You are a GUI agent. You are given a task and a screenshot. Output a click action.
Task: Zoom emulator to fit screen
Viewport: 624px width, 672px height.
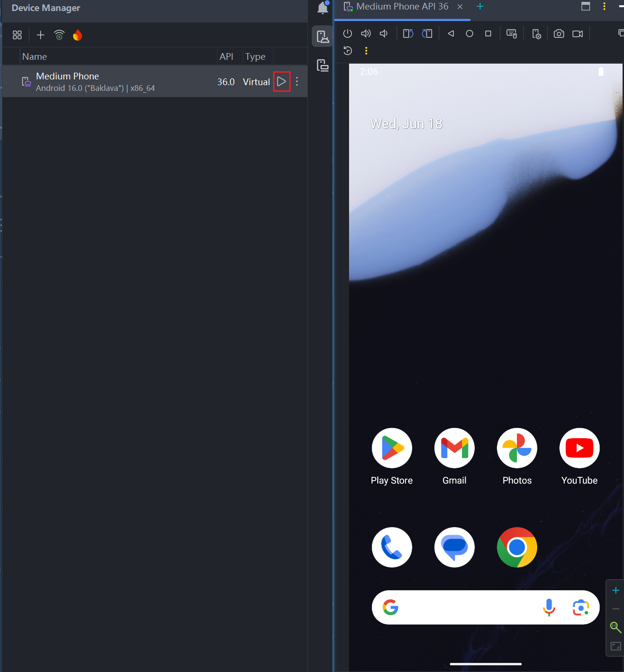[616, 646]
